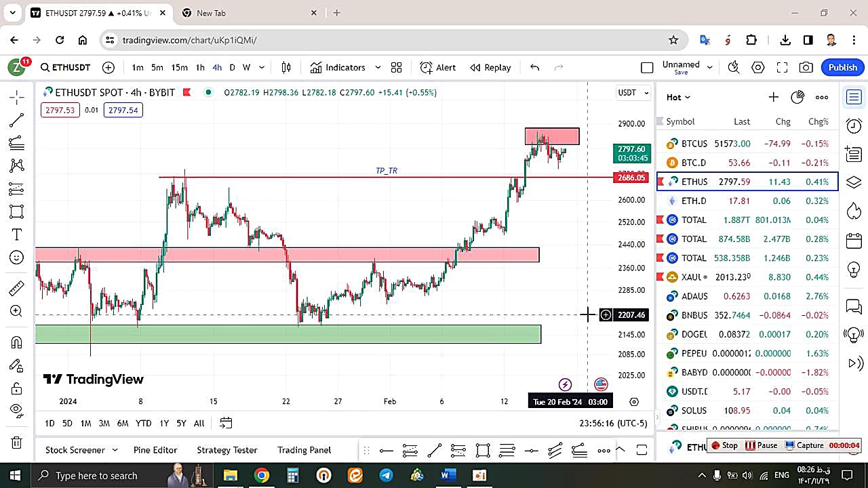Select the Text annotation tool

17,235
